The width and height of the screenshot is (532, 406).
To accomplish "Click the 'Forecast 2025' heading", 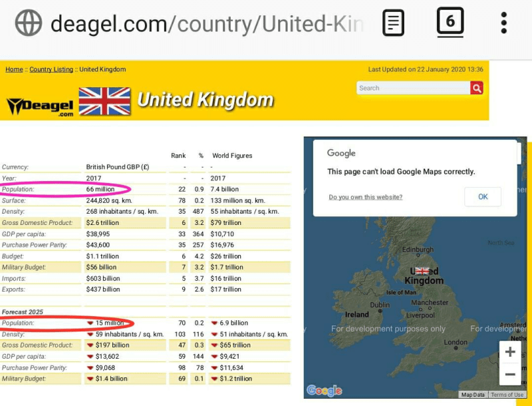I will [x=23, y=311].
